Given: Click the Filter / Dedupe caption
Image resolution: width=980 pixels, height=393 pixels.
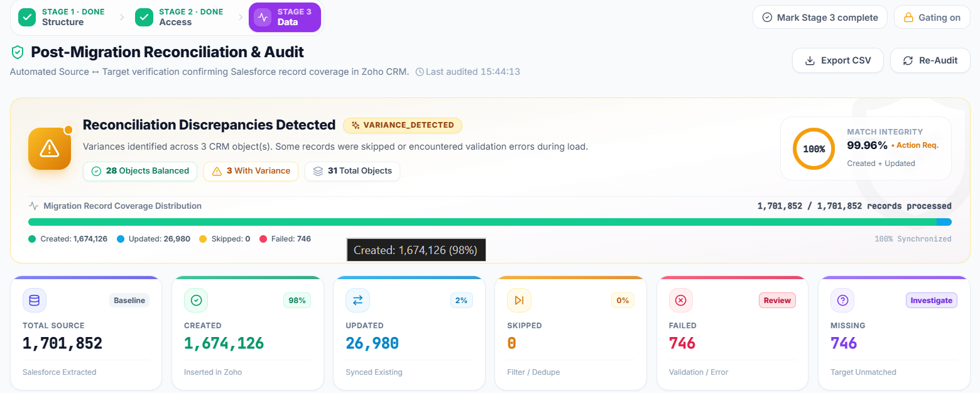Looking at the screenshot, I should 533,372.
